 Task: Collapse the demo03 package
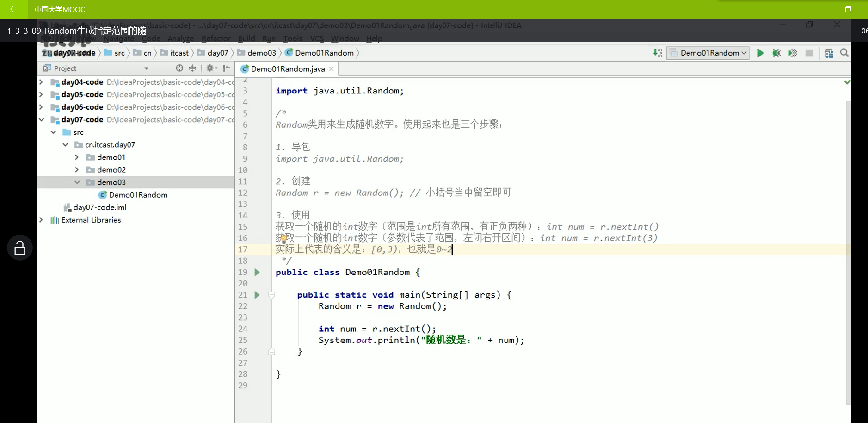pyautogui.click(x=77, y=182)
